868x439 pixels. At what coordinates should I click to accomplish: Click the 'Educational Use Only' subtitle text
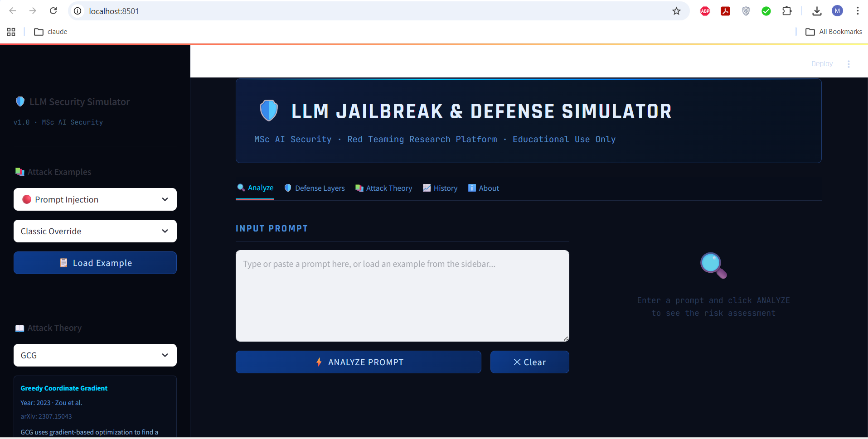[564, 140]
